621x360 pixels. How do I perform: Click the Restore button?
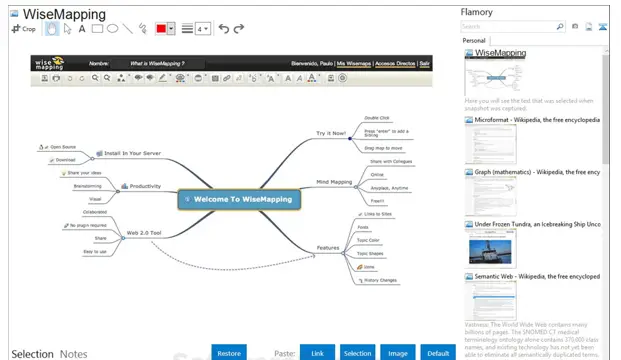tap(229, 353)
